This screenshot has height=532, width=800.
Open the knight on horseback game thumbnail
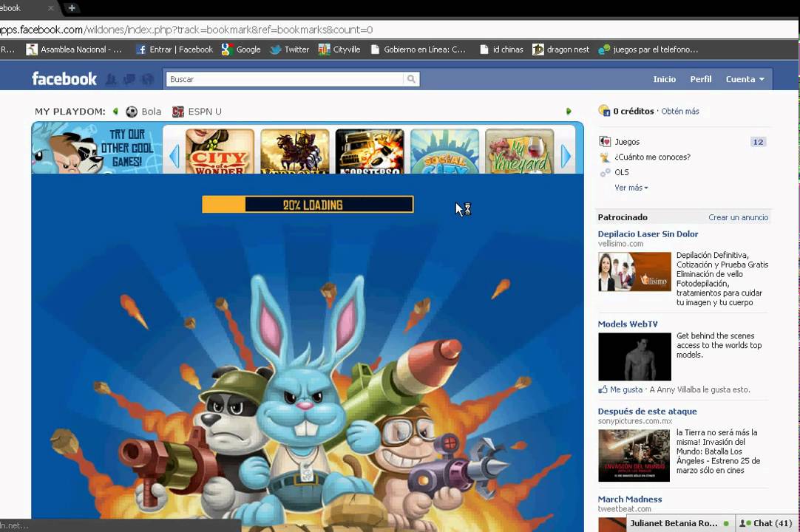pyautogui.click(x=295, y=151)
